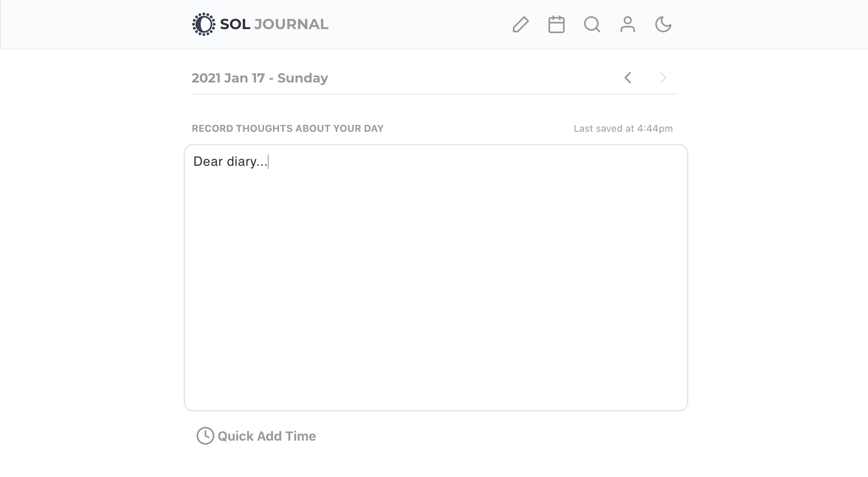Switch to calendar navigation mode
Image resolution: width=868 pixels, height=477 pixels.
[556, 25]
